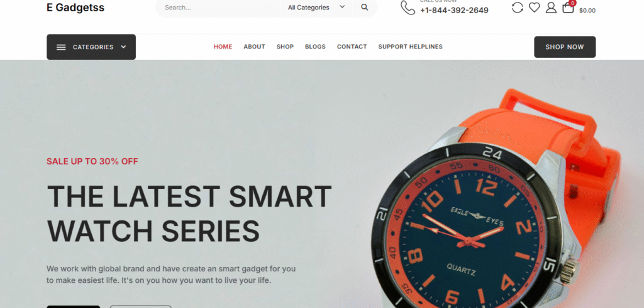This screenshot has height=308, width=644.
Task: Open the wishlist heart icon
Action: point(534,8)
